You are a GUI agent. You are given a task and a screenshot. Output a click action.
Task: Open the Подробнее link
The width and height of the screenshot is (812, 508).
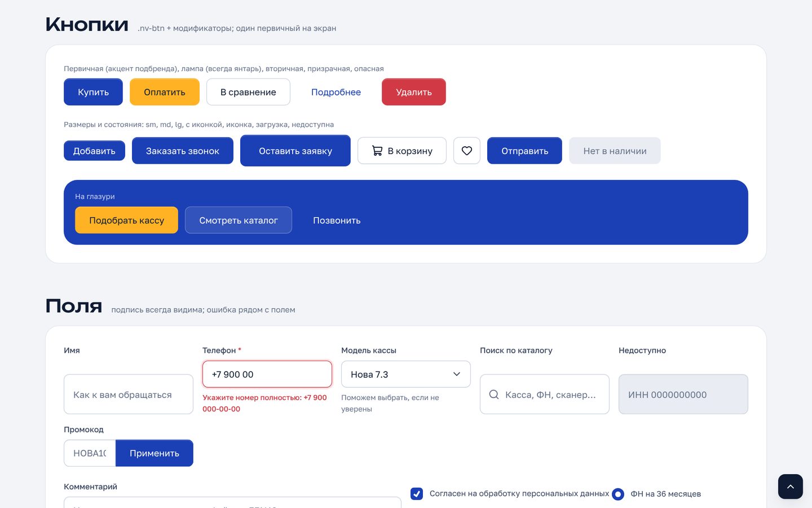pyautogui.click(x=336, y=92)
